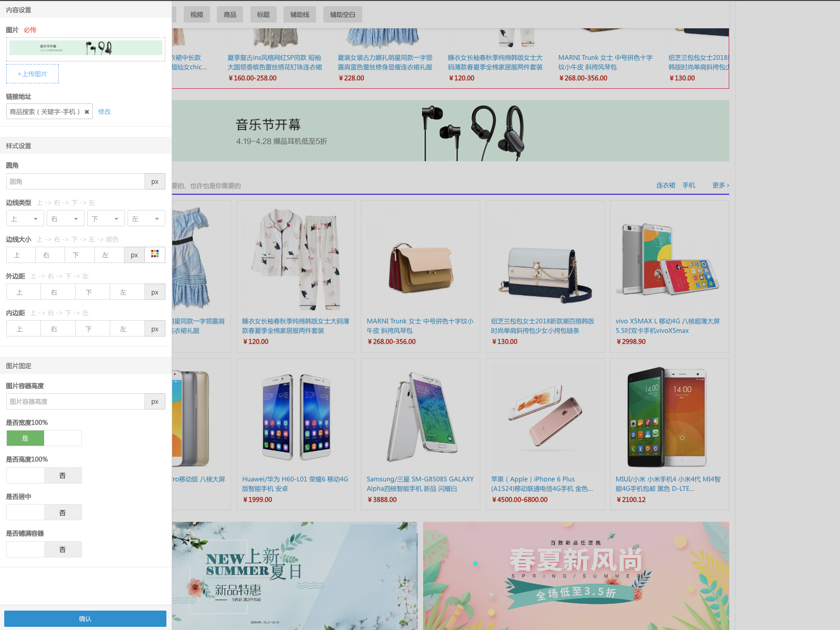
Task: Open the border color picker grid icon
Action: pyautogui.click(x=155, y=255)
